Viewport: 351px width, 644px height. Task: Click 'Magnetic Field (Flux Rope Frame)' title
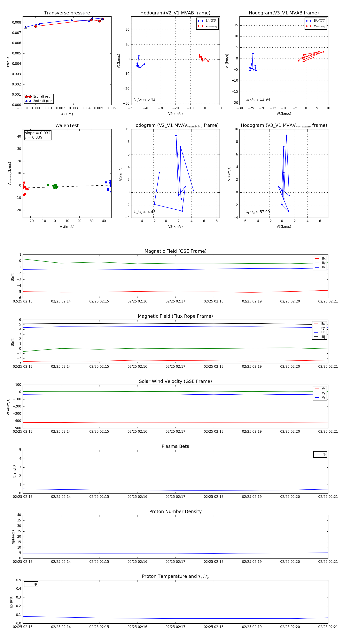point(175,316)
